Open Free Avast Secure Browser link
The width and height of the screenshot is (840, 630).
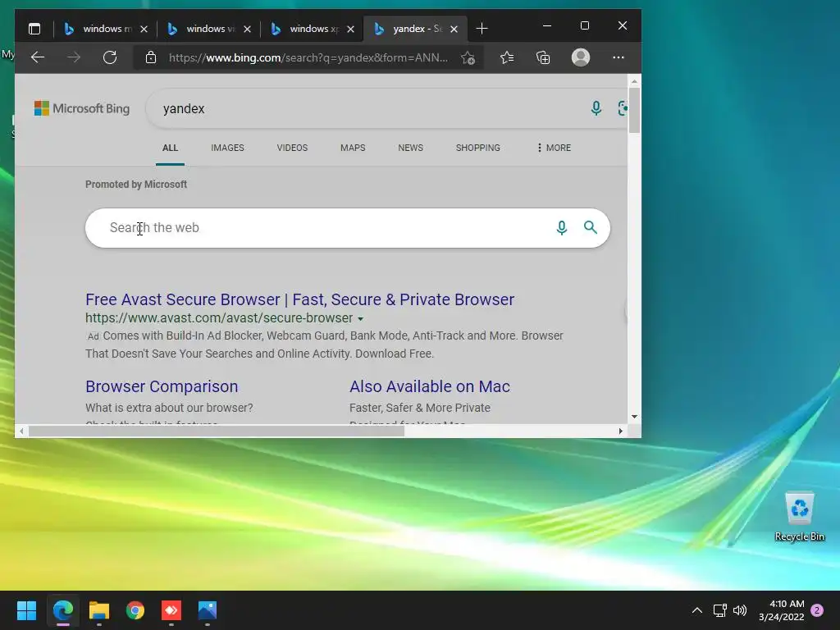[299, 299]
